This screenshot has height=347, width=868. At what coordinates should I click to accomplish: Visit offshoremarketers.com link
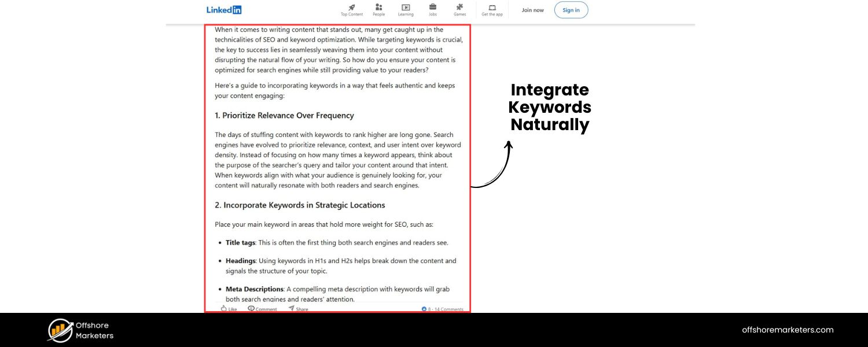pos(788,330)
